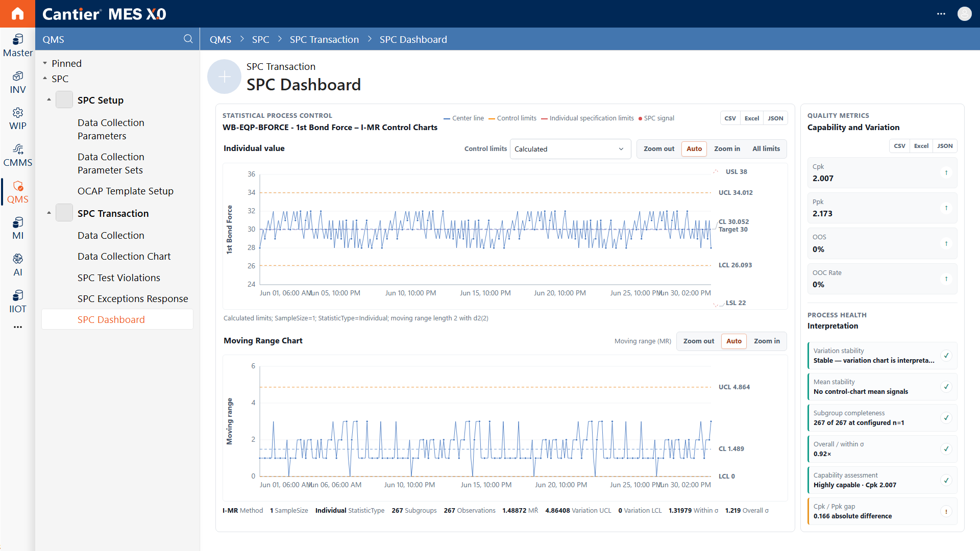Open Data Collection Chart
980x551 pixels.
click(x=124, y=257)
